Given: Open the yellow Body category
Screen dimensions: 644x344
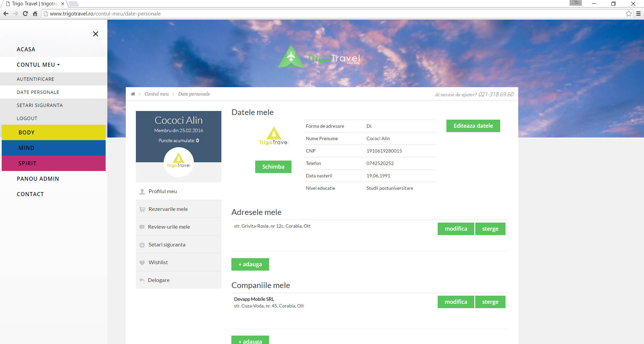Looking at the screenshot, I should 54,132.
